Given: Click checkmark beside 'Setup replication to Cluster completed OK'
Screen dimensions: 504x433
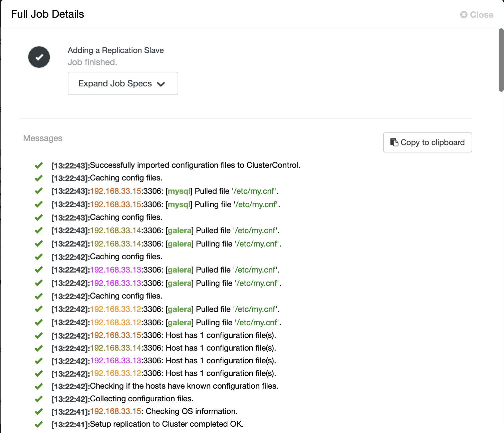Looking at the screenshot, I should click(x=39, y=424).
